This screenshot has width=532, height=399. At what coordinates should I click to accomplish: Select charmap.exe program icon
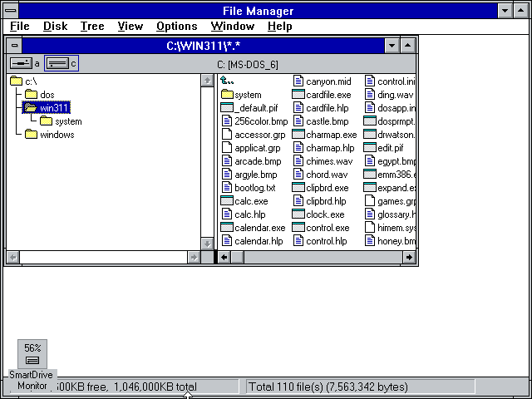click(x=298, y=135)
